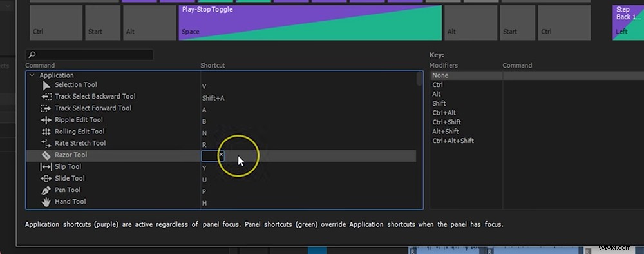Click the P shortcut for Pen Tool

204,192
